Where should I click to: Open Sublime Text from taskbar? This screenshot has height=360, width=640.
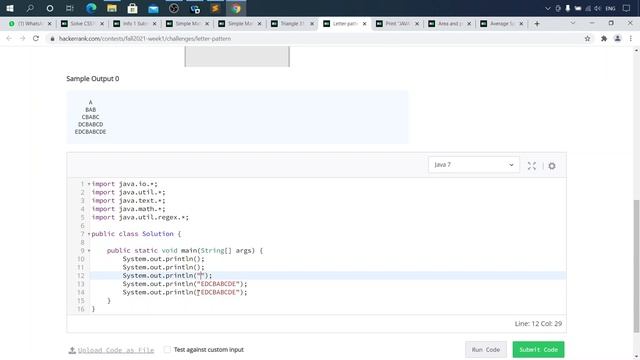coord(215,8)
